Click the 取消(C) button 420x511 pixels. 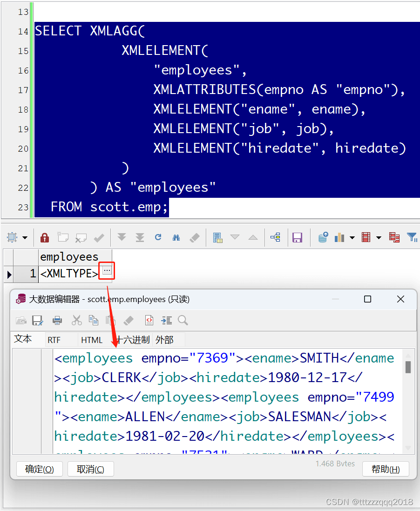91,469
